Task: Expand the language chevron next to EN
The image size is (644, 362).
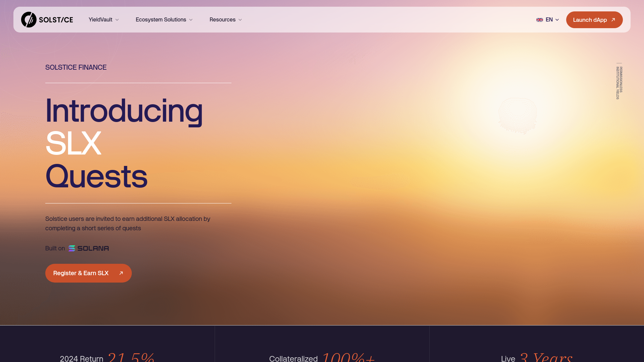Action: pos(557,20)
